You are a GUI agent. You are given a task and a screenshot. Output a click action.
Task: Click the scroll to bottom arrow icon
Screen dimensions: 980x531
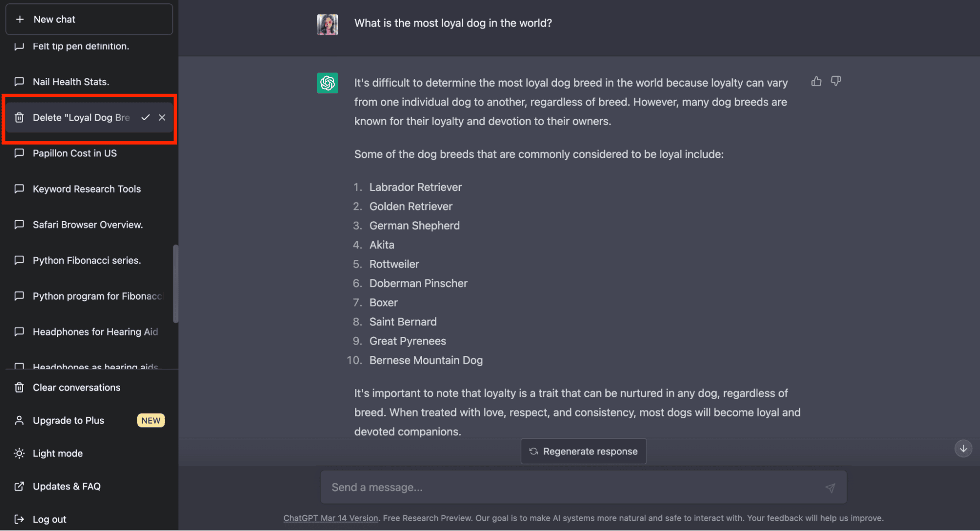click(963, 449)
